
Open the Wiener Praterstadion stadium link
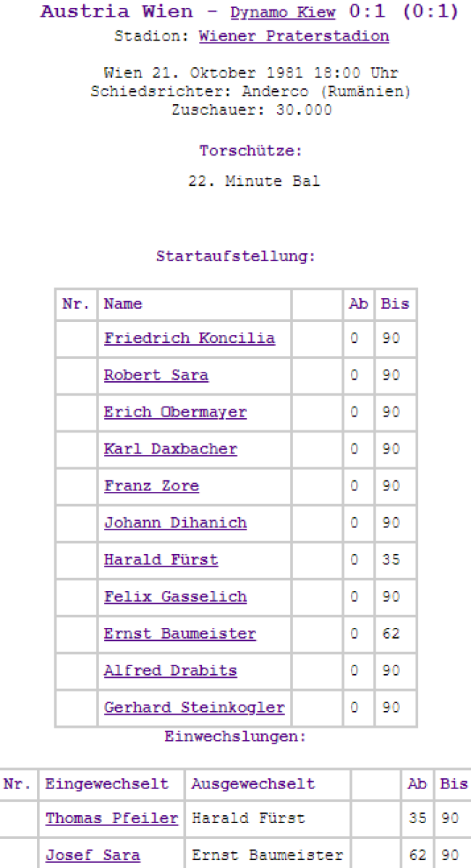294,36
